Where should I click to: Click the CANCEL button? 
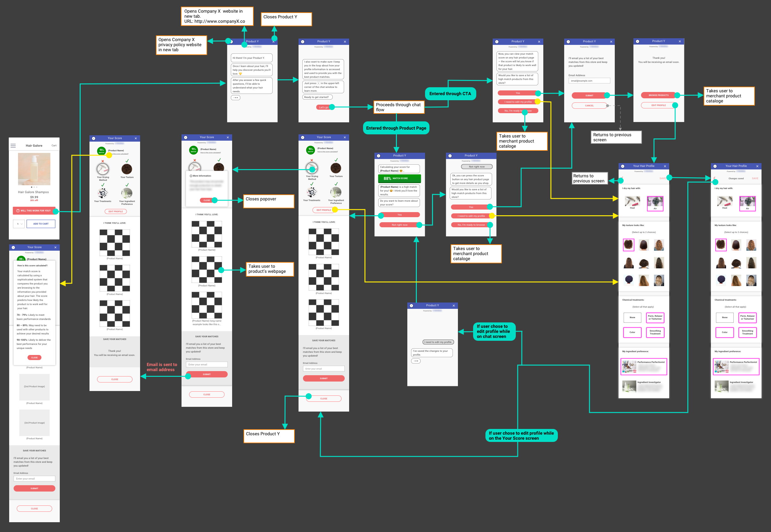coord(589,106)
